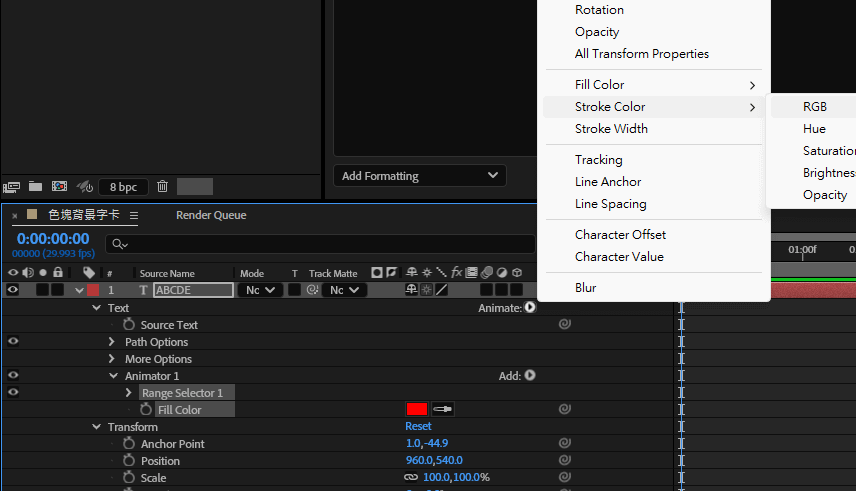Image resolution: width=856 pixels, height=491 pixels.
Task: Select RGB from Stroke Color submenu
Action: coord(814,107)
